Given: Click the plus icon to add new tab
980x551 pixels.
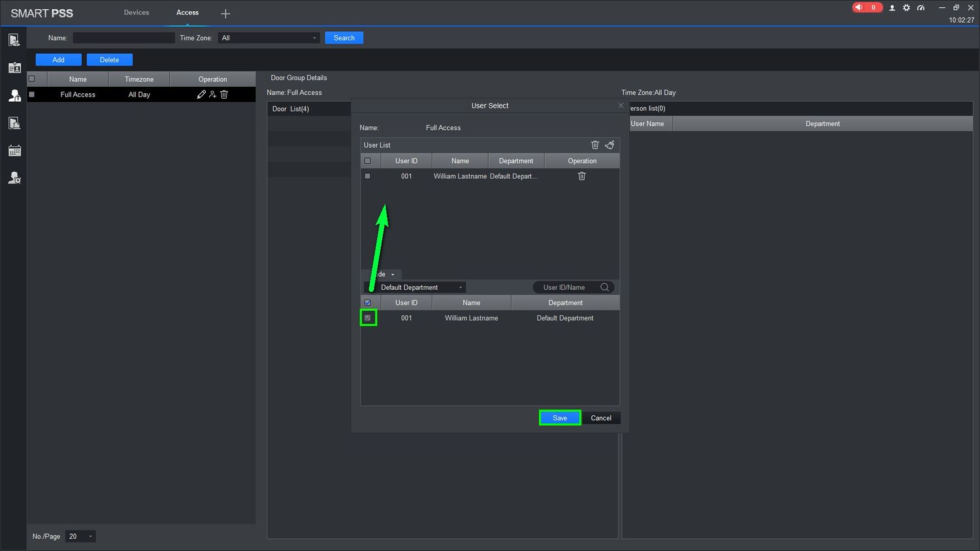Looking at the screenshot, I should [x=225, y=14].
